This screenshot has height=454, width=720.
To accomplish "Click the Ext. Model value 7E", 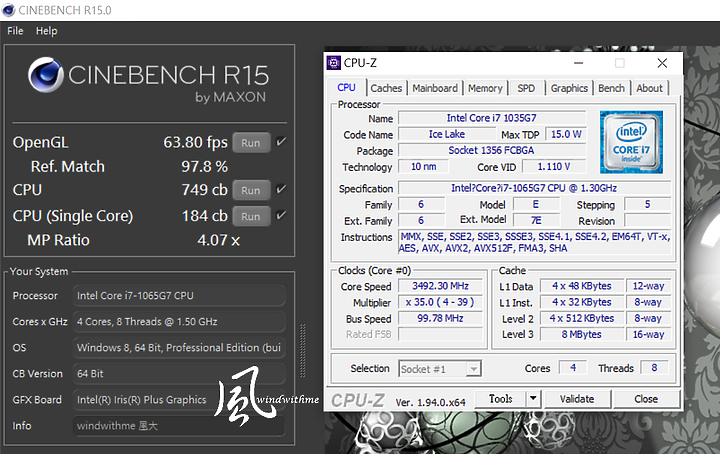I will coord(536,220).
